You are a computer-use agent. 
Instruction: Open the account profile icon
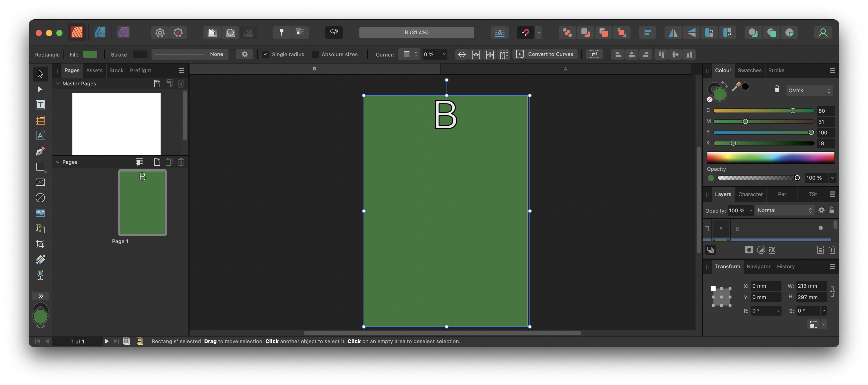coord(823,32)
